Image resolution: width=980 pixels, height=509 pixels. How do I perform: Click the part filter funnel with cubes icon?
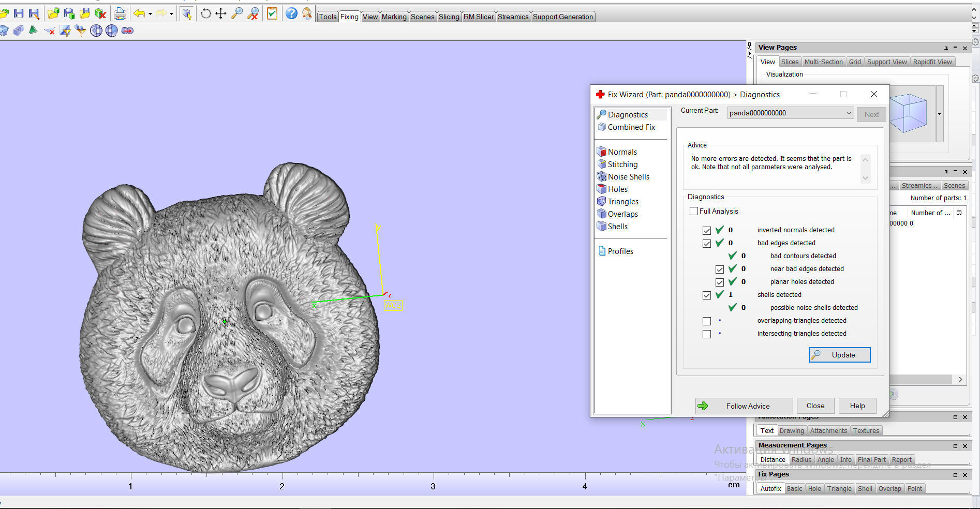[x=80, y=31]
